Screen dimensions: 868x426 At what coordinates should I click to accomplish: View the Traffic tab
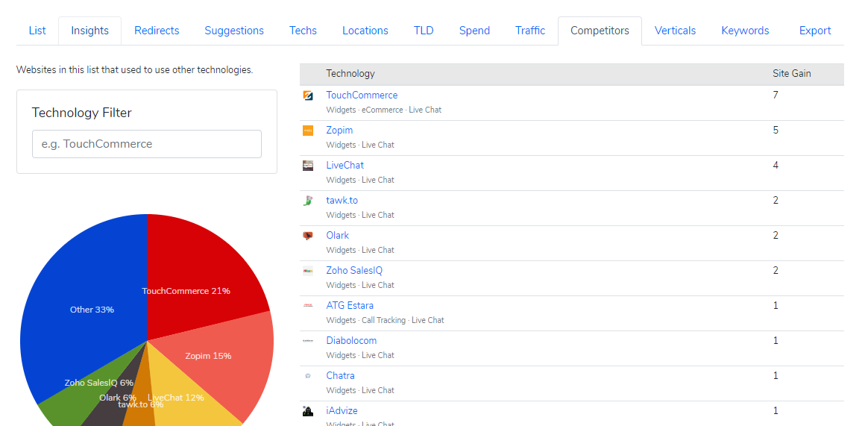(x=529, y=31)
